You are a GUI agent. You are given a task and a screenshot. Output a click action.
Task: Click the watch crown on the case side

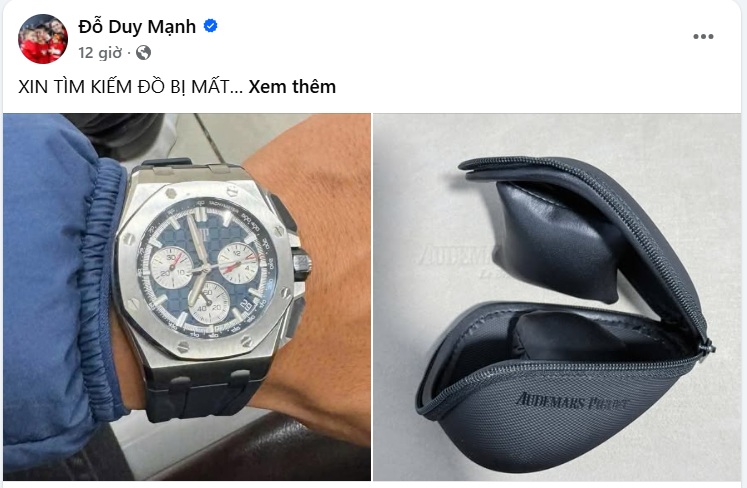(x=302, y=265)
